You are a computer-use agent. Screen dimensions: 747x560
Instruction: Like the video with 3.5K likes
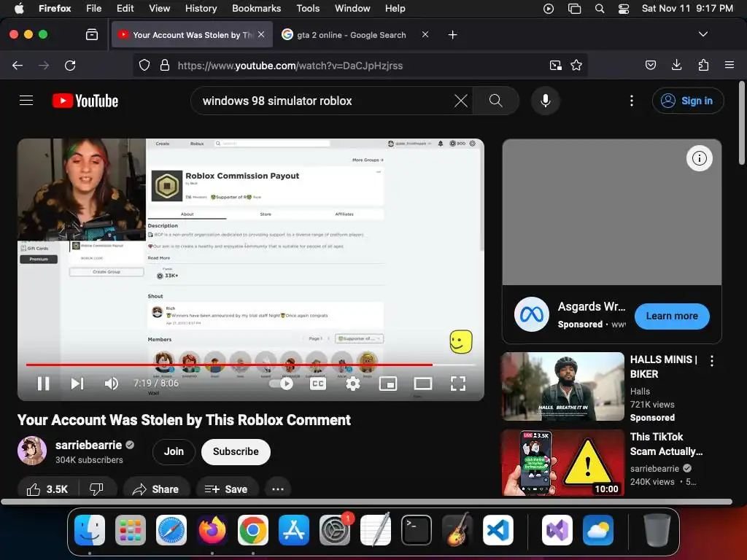tap(47, 489)
